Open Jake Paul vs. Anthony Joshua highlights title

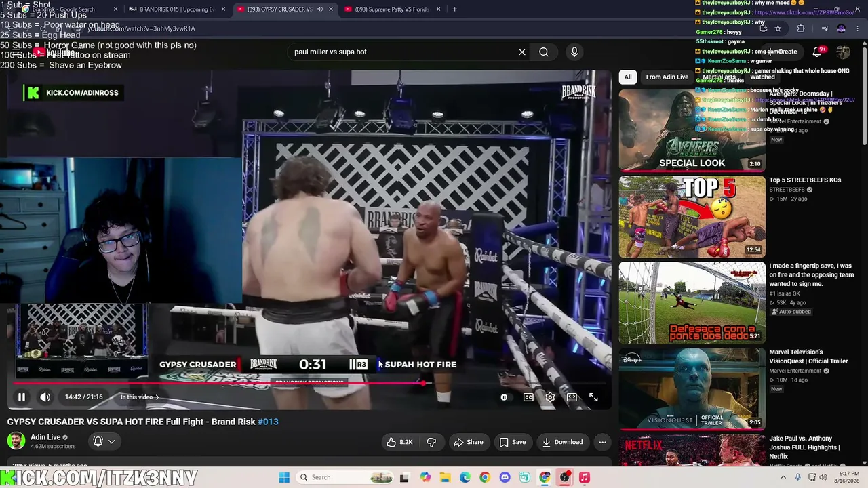tap(806, 447)
